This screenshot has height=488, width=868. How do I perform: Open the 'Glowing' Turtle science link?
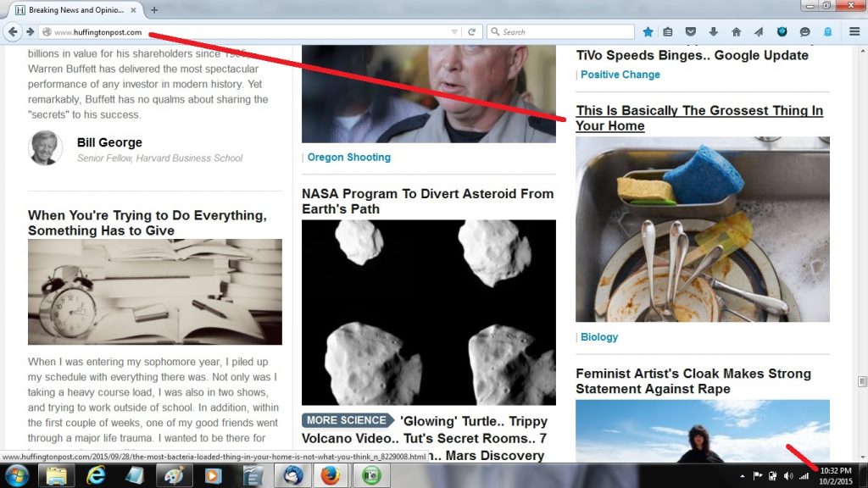(451, 421)
